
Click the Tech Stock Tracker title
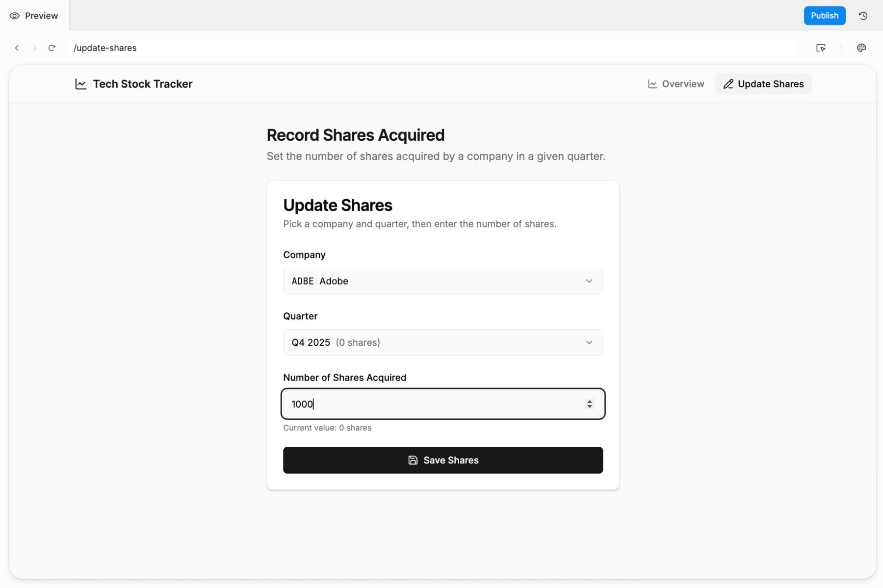pyautogui.click(x=143, y=84)
